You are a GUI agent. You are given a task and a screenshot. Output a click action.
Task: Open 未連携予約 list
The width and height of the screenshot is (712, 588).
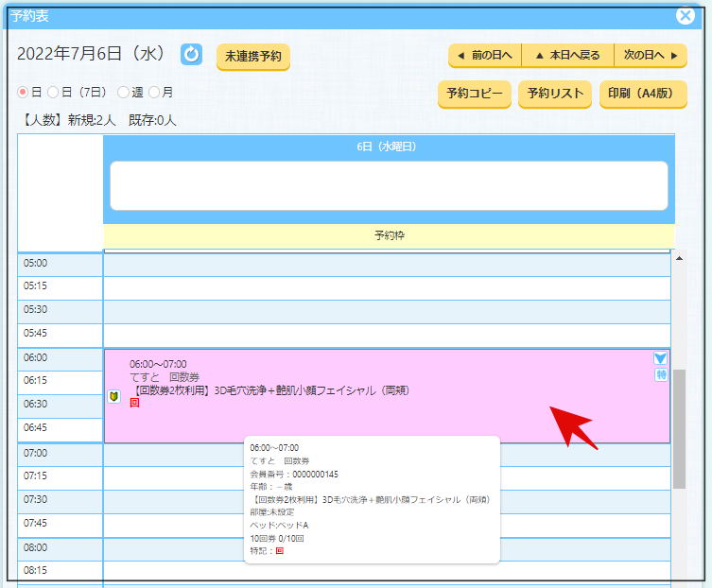click(x=252, y=57)
